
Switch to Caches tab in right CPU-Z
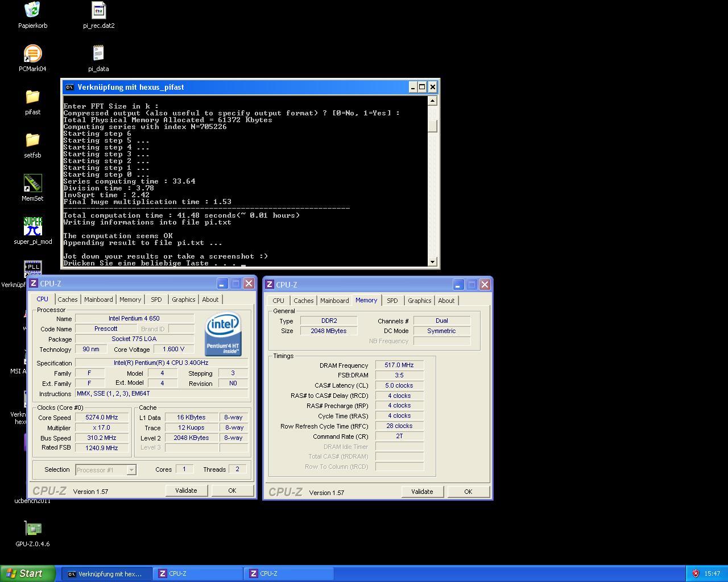point(303,301)
